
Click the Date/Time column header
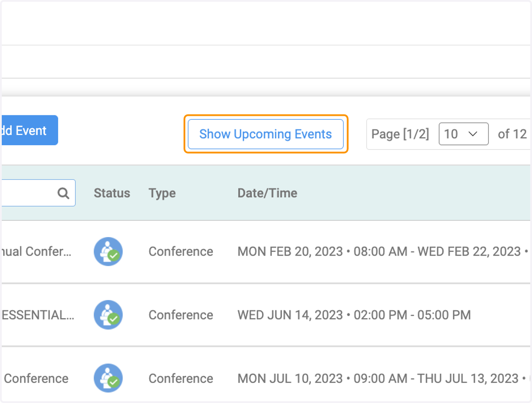coord(267,193)
